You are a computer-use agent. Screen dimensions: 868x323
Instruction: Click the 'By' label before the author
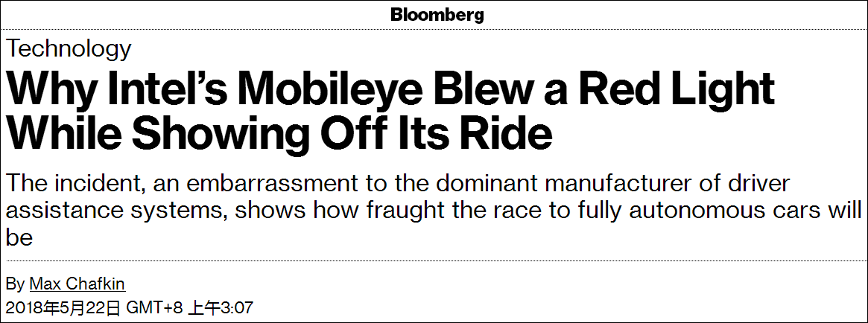pyautogui.click(x=15, y=284)
